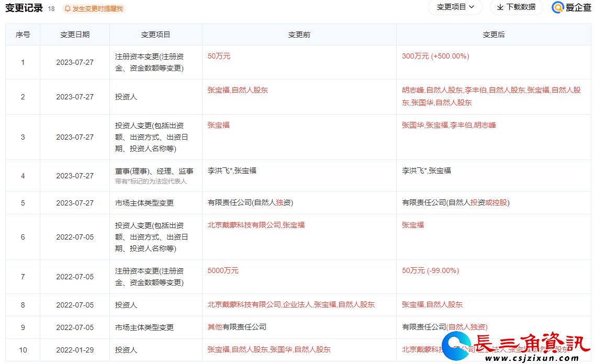Expand the 变更项目 filter dropdown
Image resolution: width=595 pixels, height=364 pixels.
click(x=455, y=7)
